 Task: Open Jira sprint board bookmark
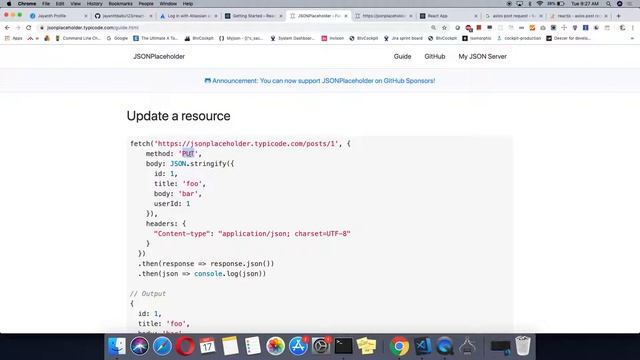pyautogui.click(x=403, y=38)
